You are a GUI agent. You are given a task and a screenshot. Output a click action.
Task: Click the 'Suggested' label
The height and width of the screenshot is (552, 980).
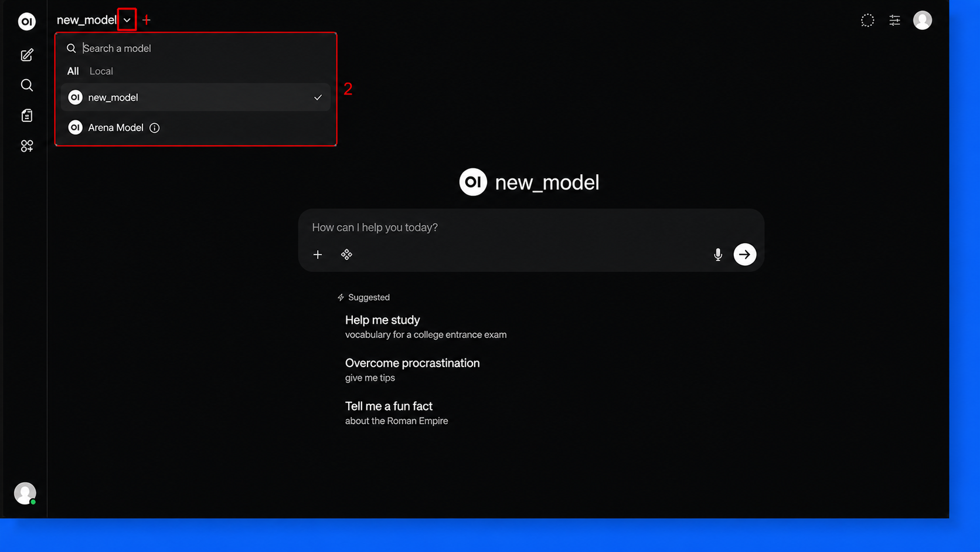click(x=369, y=297)
